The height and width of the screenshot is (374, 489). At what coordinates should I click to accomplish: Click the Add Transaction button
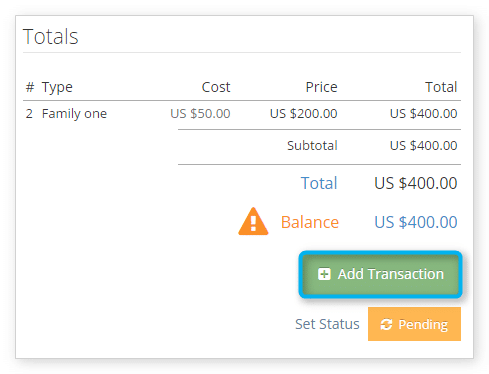[380, 274]
